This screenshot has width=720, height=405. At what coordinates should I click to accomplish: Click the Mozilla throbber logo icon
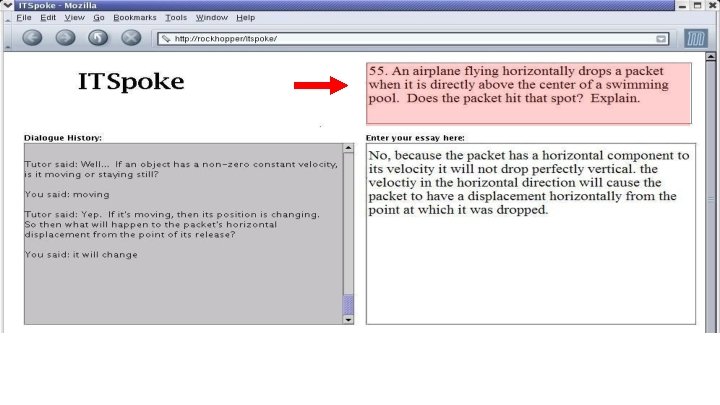coord(695,39)
